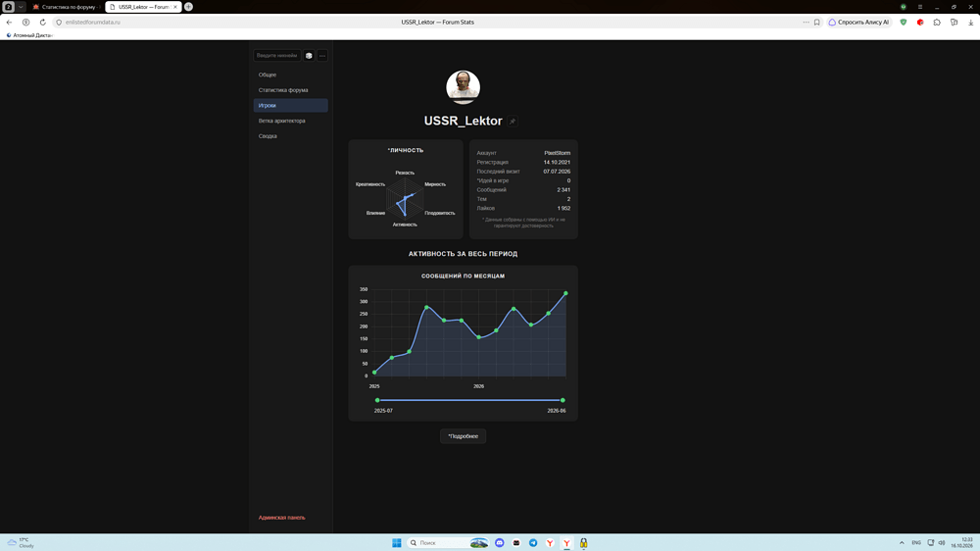Screen dimensions: 980x551
Task: Click the random player dice icon
Action: [x=309, y=56]
